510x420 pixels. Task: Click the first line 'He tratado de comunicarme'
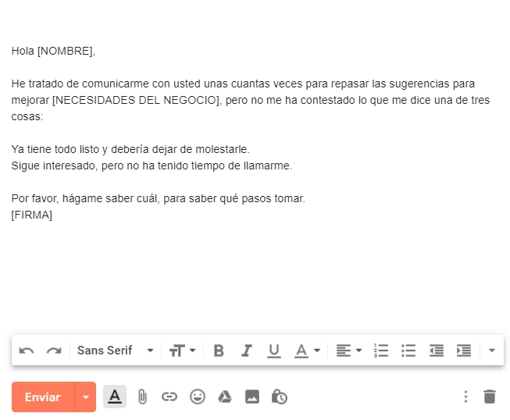pyautogui.click(x=243, y=84)
